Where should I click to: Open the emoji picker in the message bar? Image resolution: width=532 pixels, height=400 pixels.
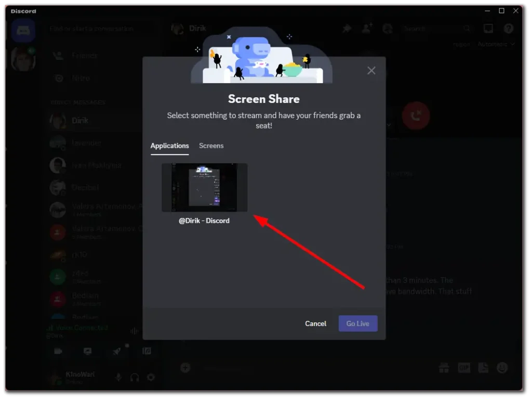click(x=502, y=367)
